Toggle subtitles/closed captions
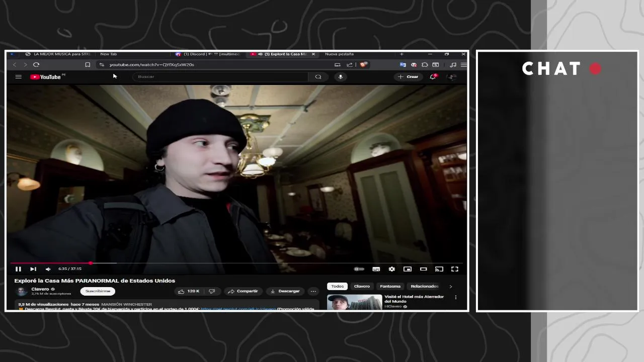Viewport: 644px width, 362px height. point(376,269)
